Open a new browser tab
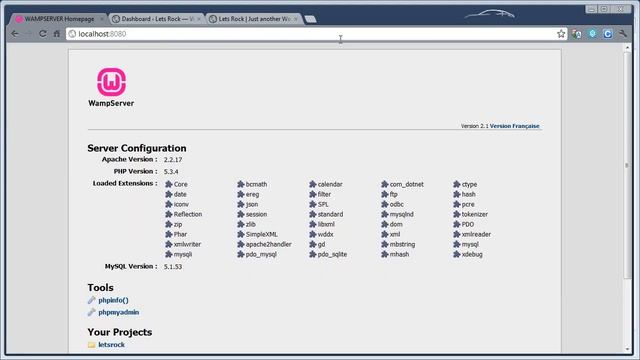Viewport: 640px width, 360px height. (x=311, y=19)
